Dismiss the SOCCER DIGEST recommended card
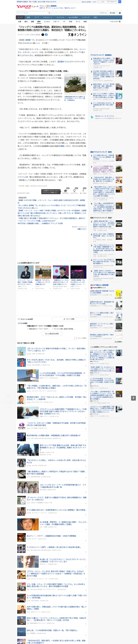Image resolution: width=138 pixels, height=644 pixels. tap(68, 289)
